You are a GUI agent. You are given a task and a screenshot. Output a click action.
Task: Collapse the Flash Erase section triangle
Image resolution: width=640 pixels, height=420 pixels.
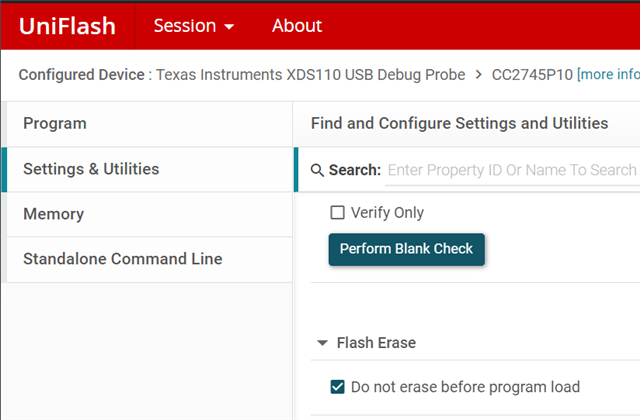322,343
